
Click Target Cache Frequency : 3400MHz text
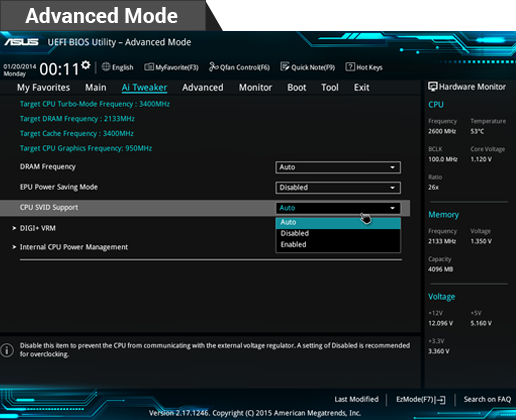(77, 133)
